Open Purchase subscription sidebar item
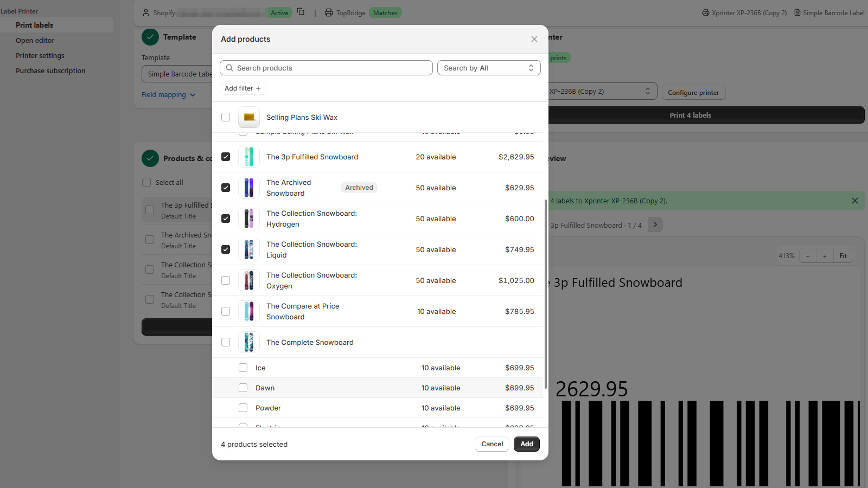The image size is (868, 488). 50,70
